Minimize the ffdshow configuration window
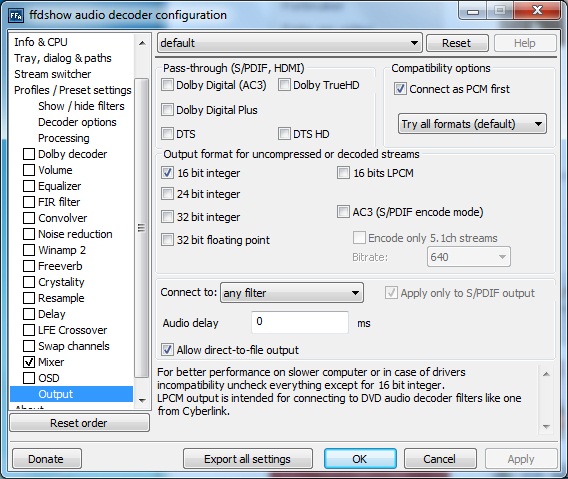Screen dimensions: 568x479 (473, 11)
